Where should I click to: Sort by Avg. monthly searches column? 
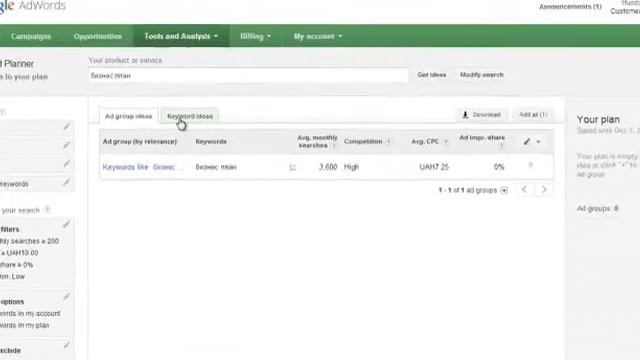317,141
